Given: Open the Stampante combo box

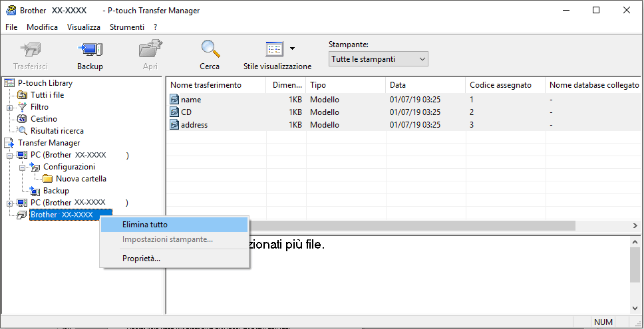Looking at the screenshot, I should click(x=379, y=59).
